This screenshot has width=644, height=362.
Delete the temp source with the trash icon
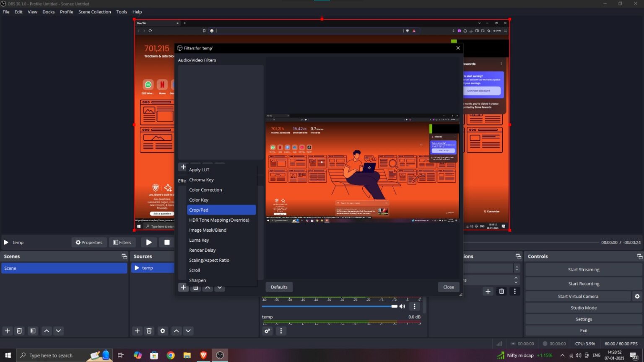[x=149, y=331]
